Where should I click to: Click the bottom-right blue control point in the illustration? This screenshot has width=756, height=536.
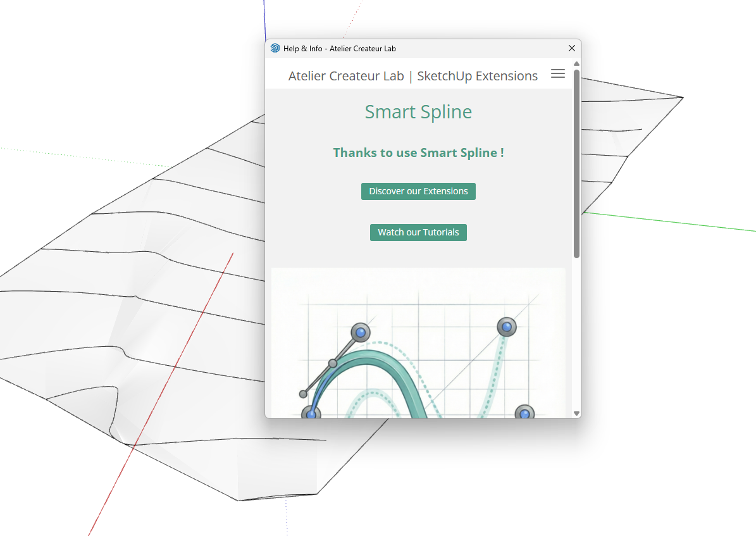pos(524,414)
